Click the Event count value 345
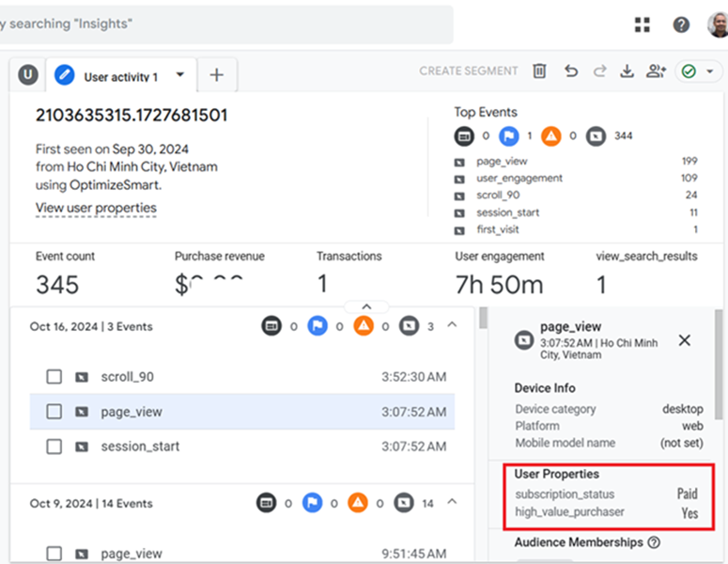This screenshot has height=564, width=728. coord(57,285)
